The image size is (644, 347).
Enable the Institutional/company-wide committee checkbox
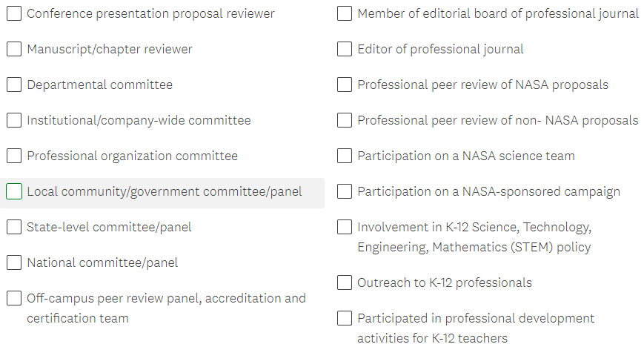[14, 120]
